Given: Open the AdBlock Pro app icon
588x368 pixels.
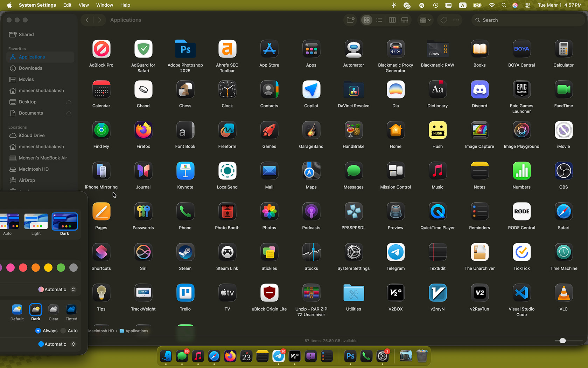Looking at the screenshot, I should tap(101, 49).
